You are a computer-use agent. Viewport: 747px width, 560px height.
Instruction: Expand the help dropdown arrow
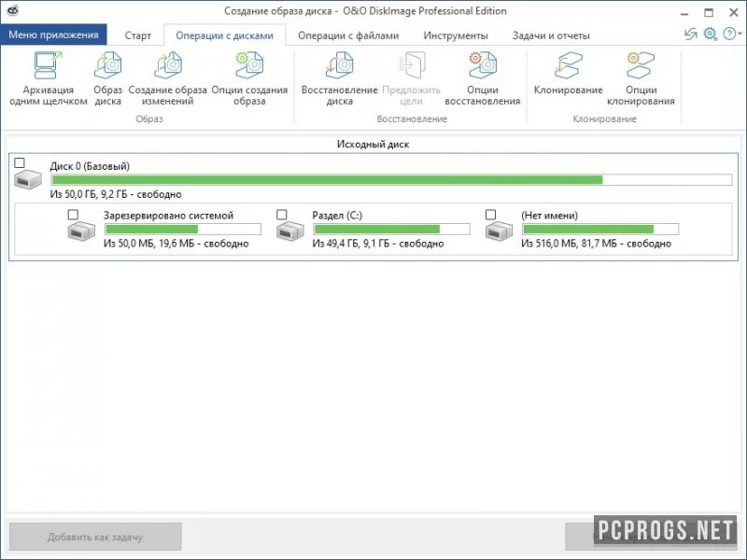pos(740,34)
